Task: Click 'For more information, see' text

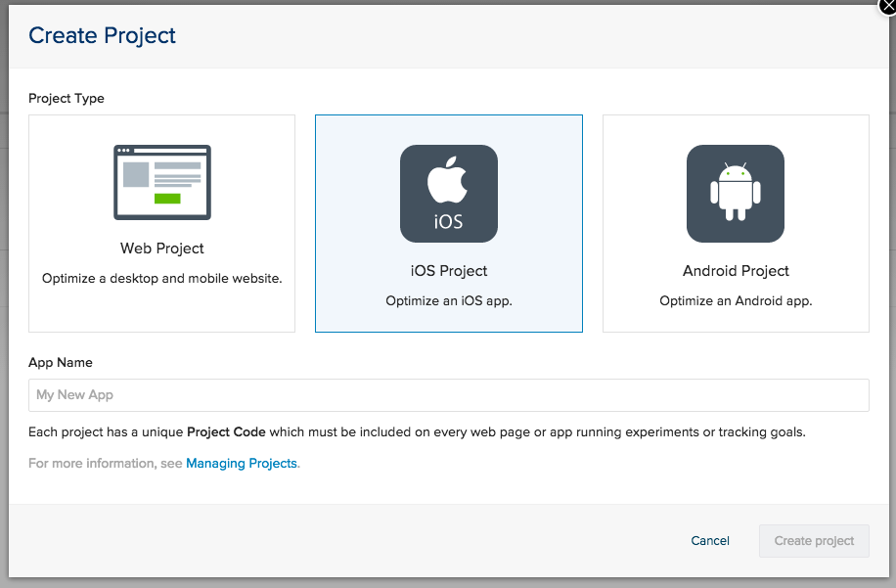Action: (x=106, y=464)
